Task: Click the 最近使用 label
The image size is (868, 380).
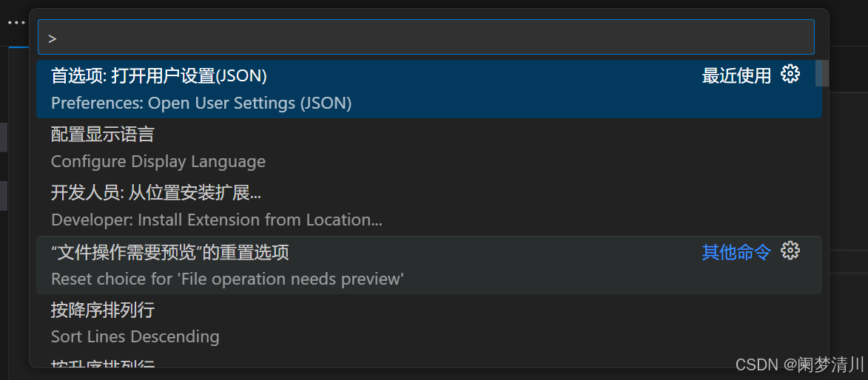Action: click(736, 76)
